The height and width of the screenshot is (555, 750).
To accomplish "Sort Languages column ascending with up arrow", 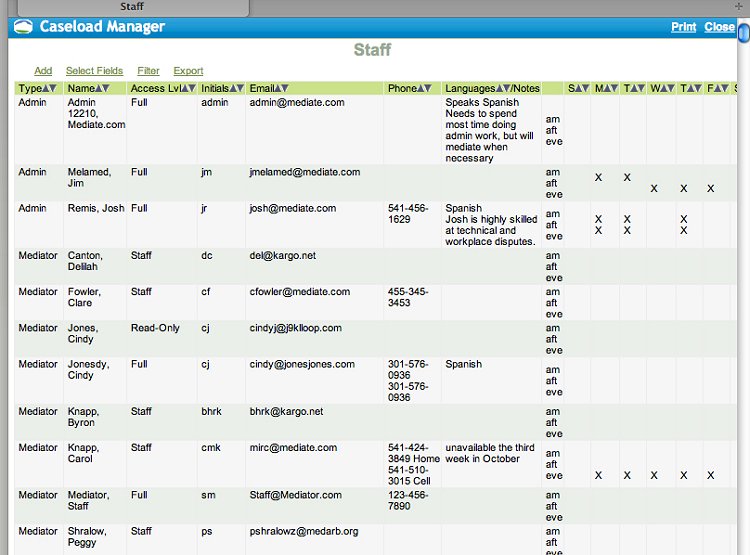I will tap(500, 89).
